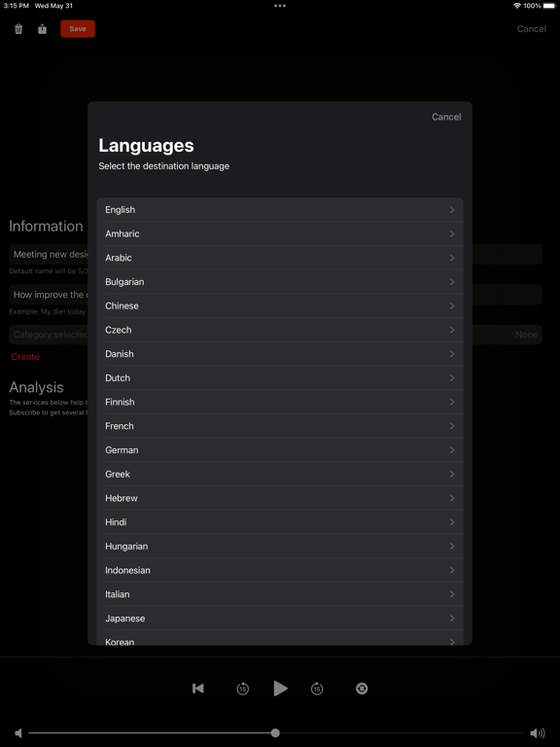This screenshot has width=560, height=747.
Task: Skip back to start of recording
Action: coord(198,689)
